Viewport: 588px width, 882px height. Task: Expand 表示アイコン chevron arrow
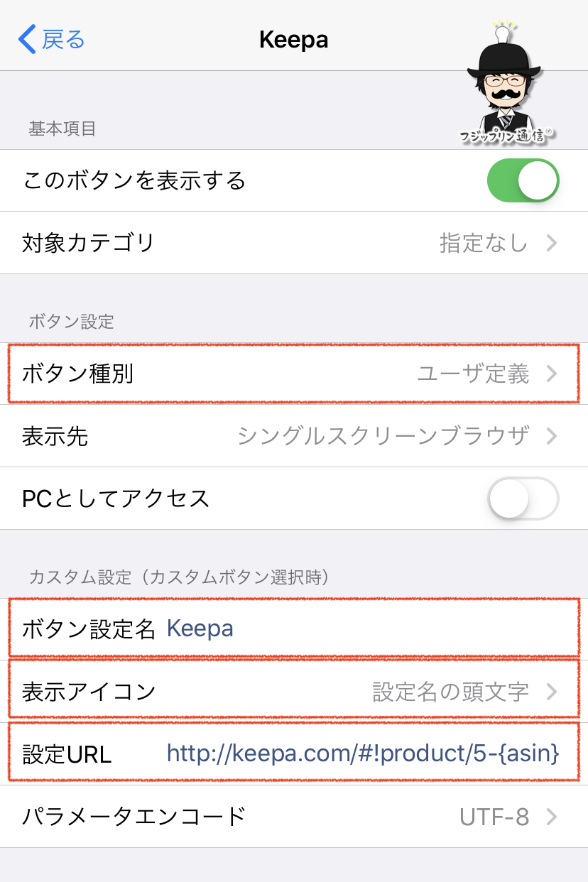552,691
